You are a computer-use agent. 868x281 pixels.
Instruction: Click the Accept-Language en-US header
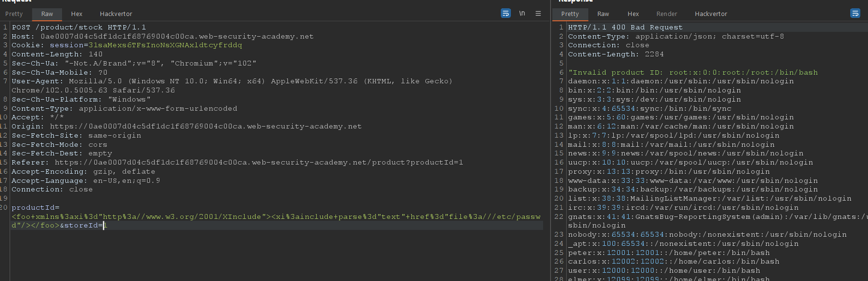pyautogui.click(x=86, y=180)
